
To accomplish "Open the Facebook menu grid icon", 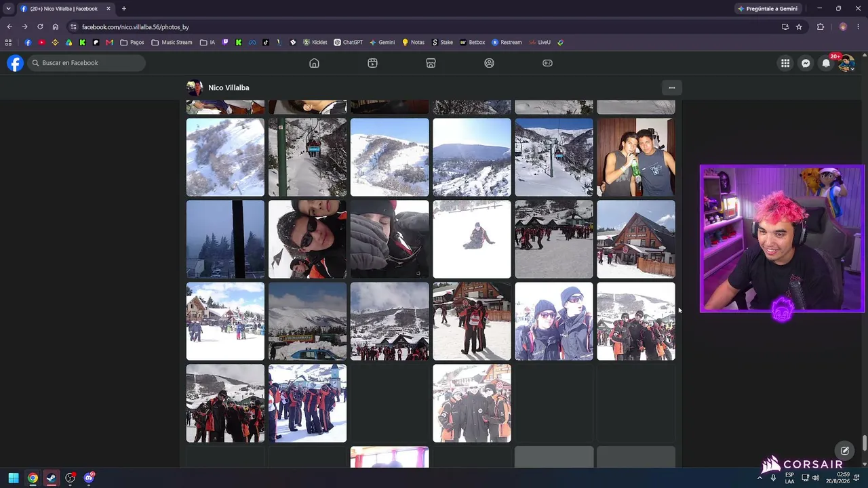I will pos(785,63).
